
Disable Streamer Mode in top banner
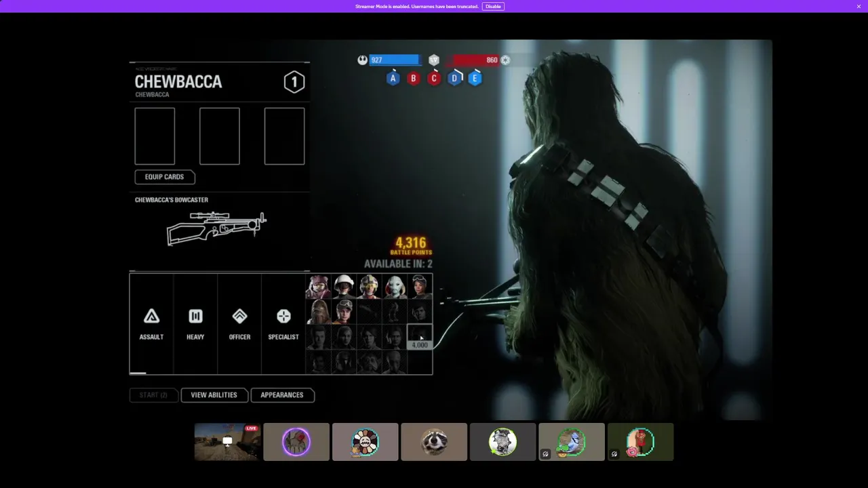click(493, 6)
